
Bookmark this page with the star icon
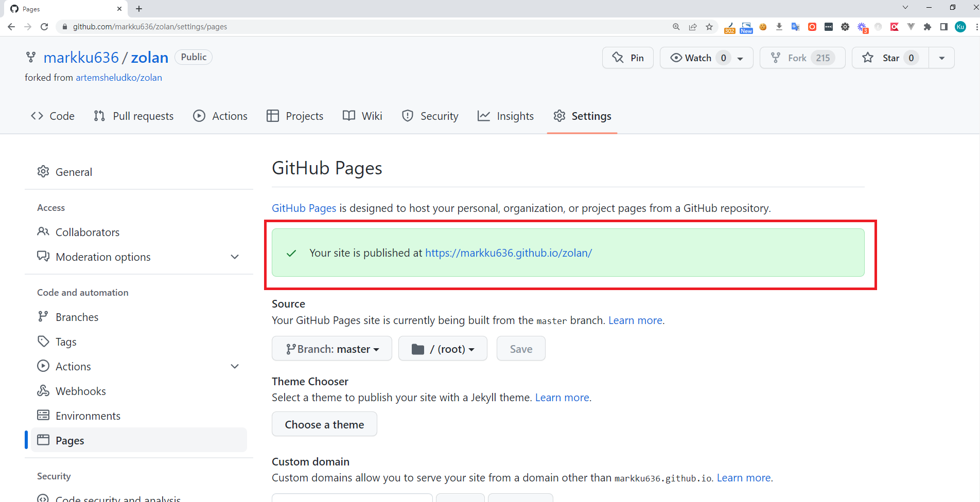pos(709,27)
